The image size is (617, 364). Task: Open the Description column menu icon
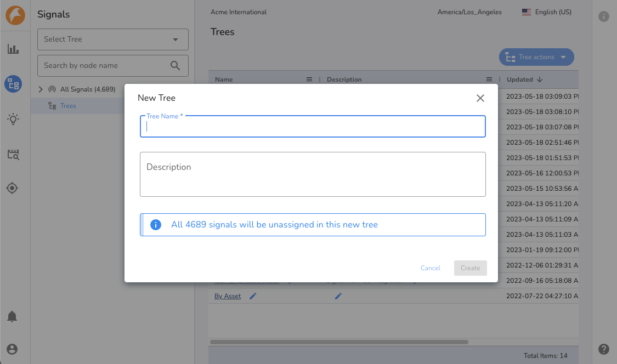pyautogui.click(x=489, y=79)
